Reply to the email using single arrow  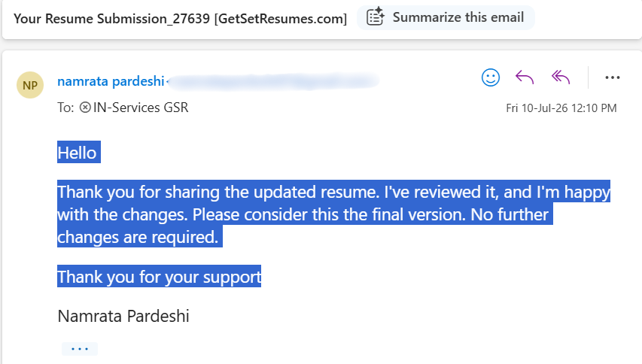(525, 77)
